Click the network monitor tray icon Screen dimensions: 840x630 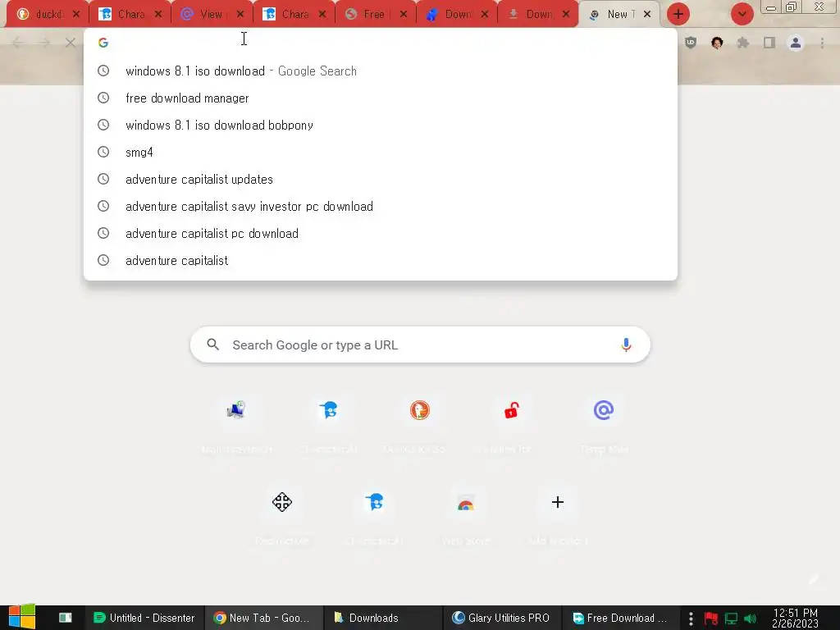tap(731, 619)
